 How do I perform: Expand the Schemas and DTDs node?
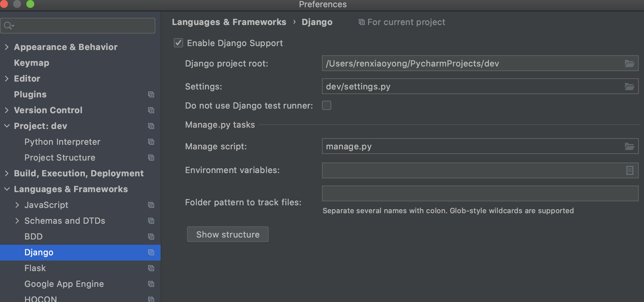coord(17,221)
